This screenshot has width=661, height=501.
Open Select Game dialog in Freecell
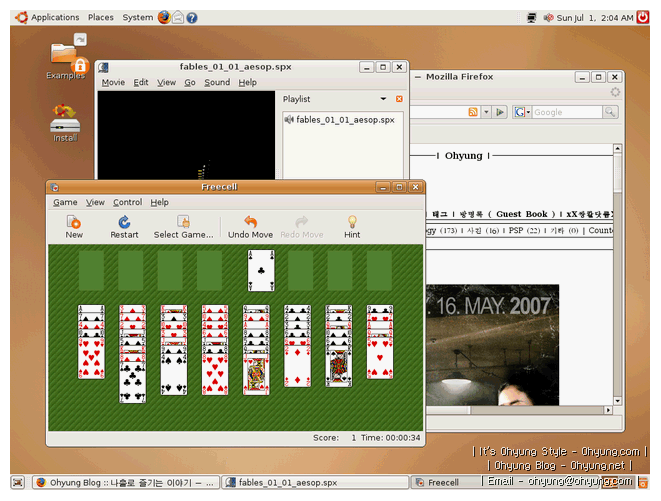[183, 227]
